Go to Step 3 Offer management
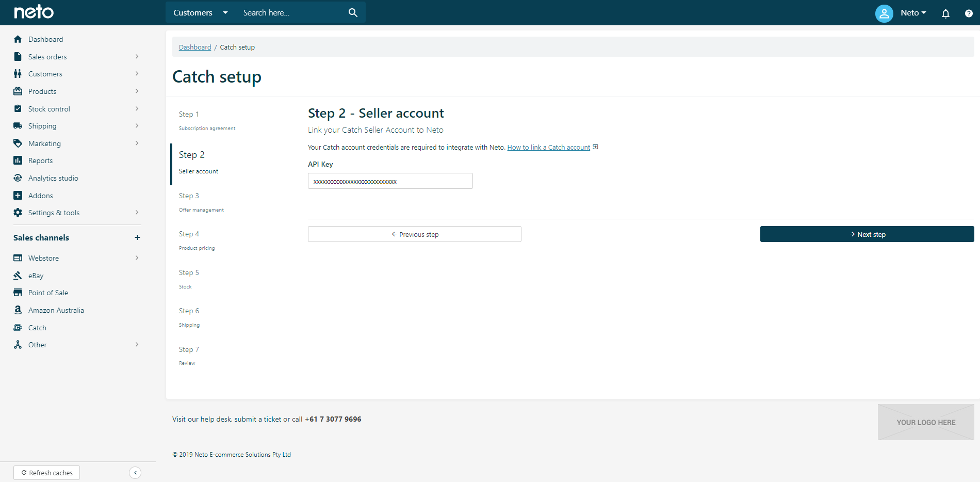The image size is (980, 482). coord(201,202)
